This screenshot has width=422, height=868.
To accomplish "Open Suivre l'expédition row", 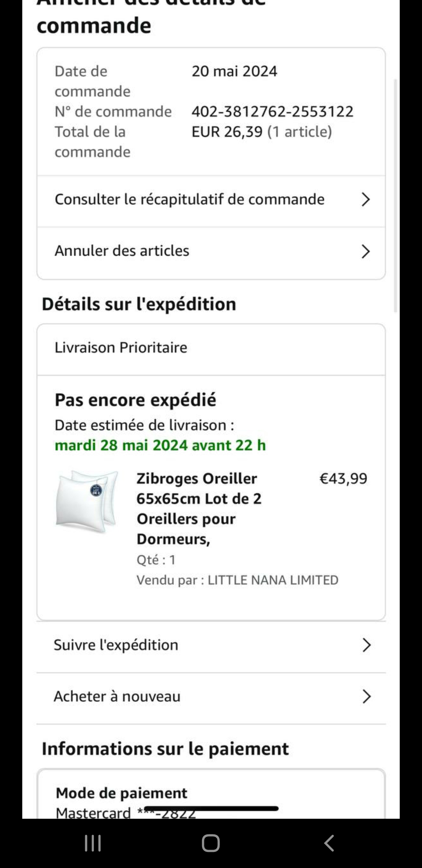I will pos(116,645).
